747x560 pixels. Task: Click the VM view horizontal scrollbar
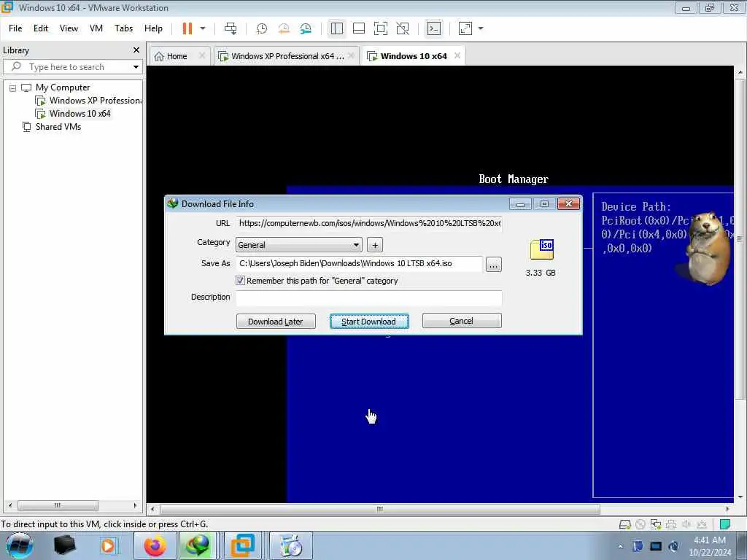click(x=379, y=509)
